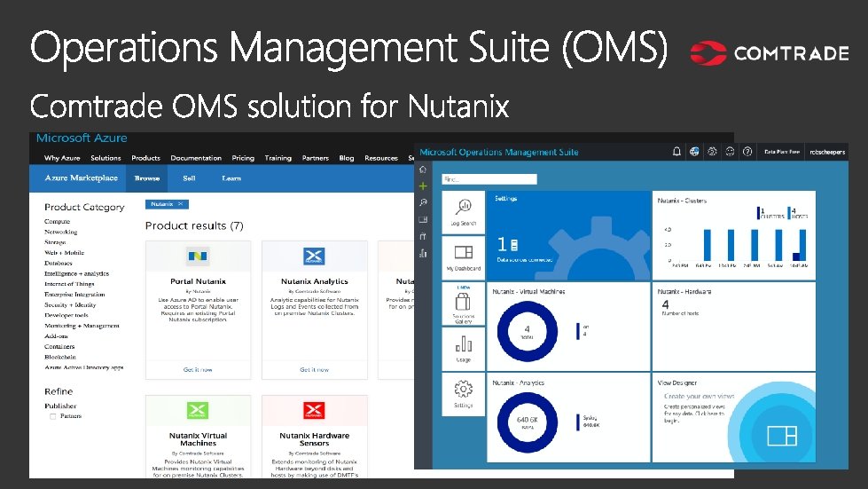This screenshot has width=868, height=489.
Task: Click the Portal Nutanix logo icon
Action: 198,256
